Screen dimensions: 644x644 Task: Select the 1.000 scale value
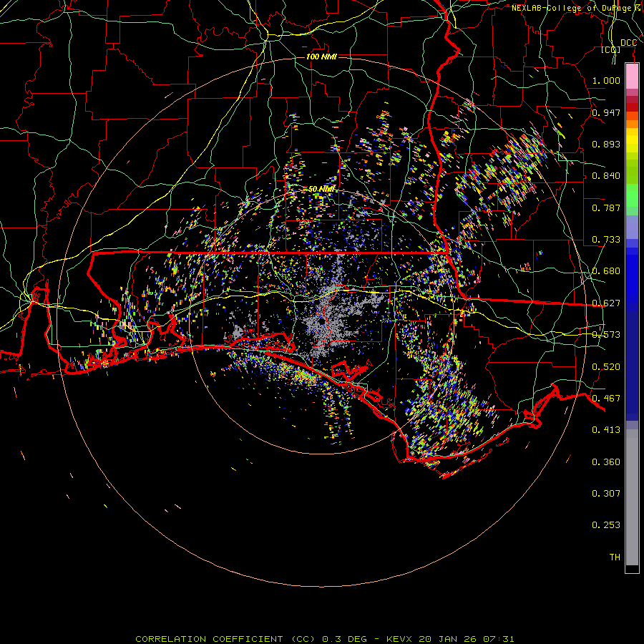pyautogui.click(x=606, y=80)
